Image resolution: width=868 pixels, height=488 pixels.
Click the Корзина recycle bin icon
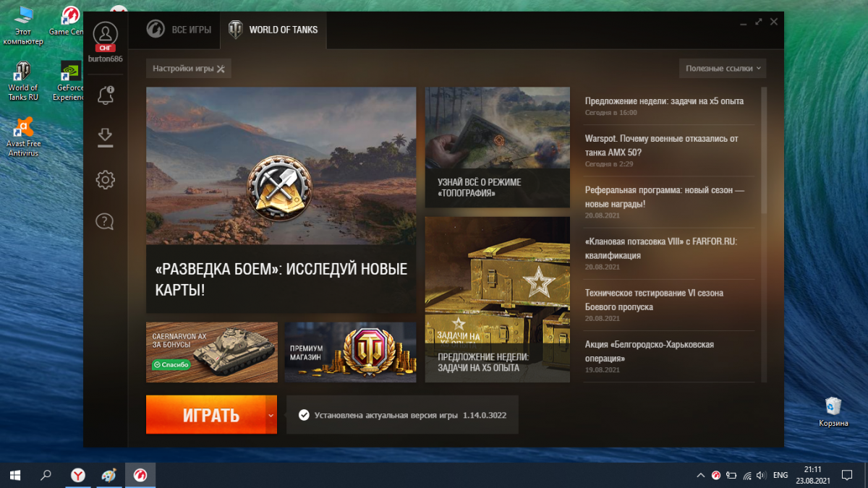click(833, 411)
